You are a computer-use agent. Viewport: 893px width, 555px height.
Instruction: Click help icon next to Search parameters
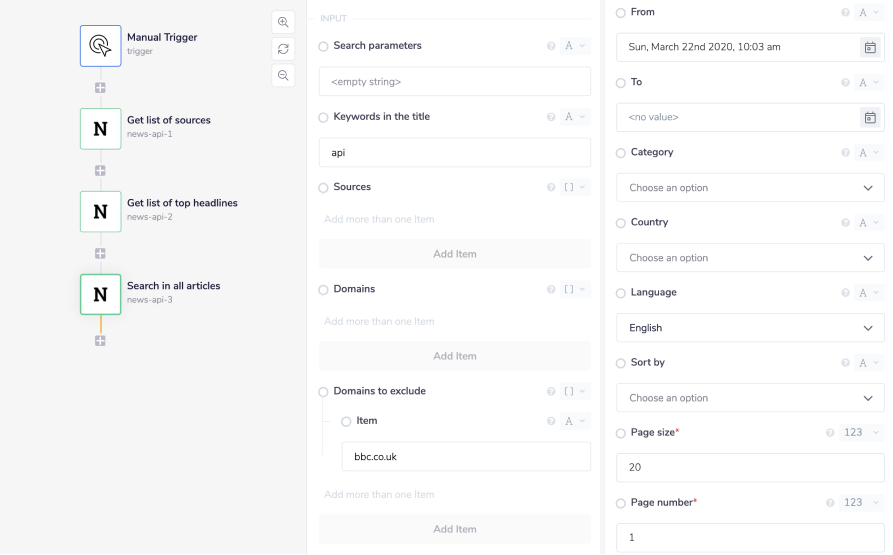tap(551, 46)
